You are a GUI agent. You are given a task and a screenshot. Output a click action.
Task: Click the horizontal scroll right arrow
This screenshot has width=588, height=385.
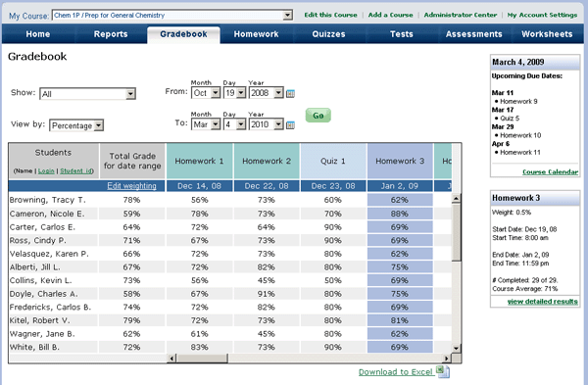pyautogui.click(x=446, y=359)
